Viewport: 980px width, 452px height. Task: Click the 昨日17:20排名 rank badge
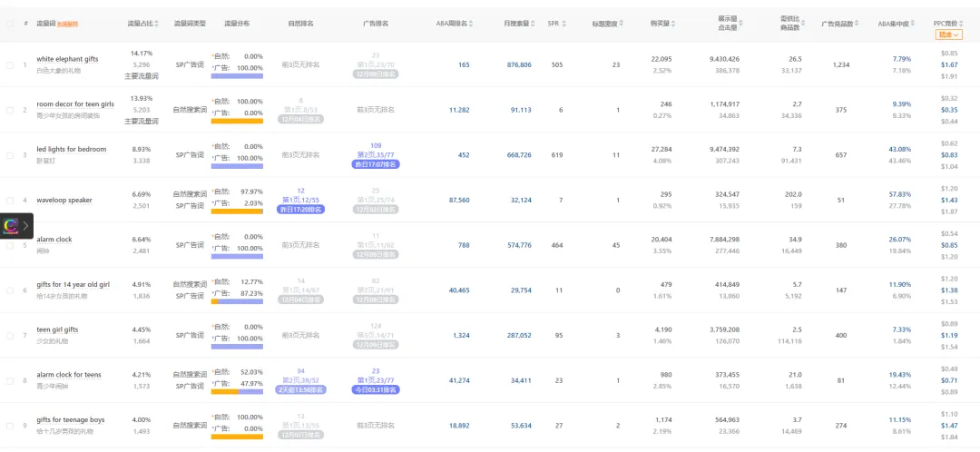click(300, 210)
